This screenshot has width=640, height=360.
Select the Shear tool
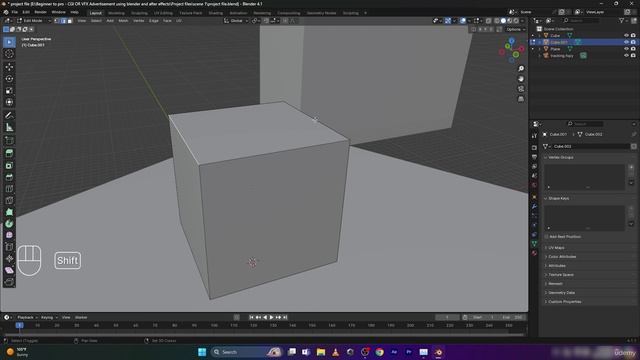(9, 270)
